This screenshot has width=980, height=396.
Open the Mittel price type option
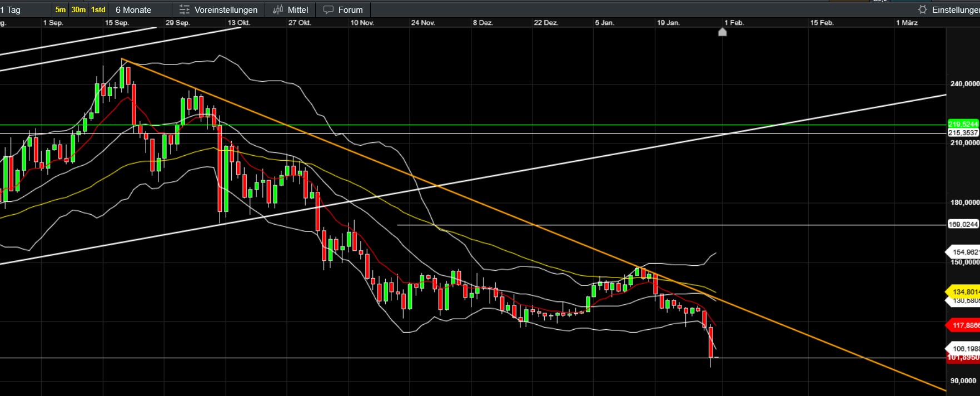[298, 10]
